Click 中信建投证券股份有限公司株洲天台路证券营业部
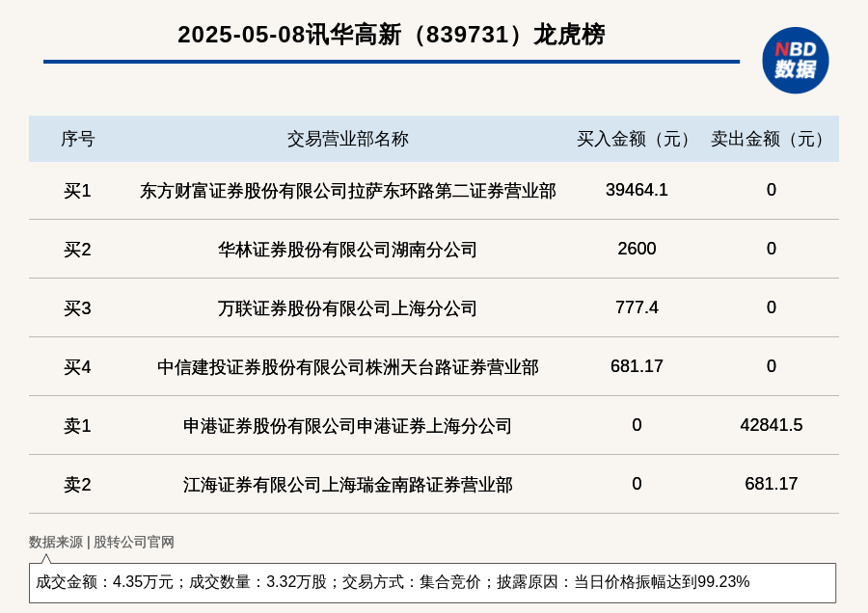Image resolution: width=868 pixels, height=613 pixels. 347,367
